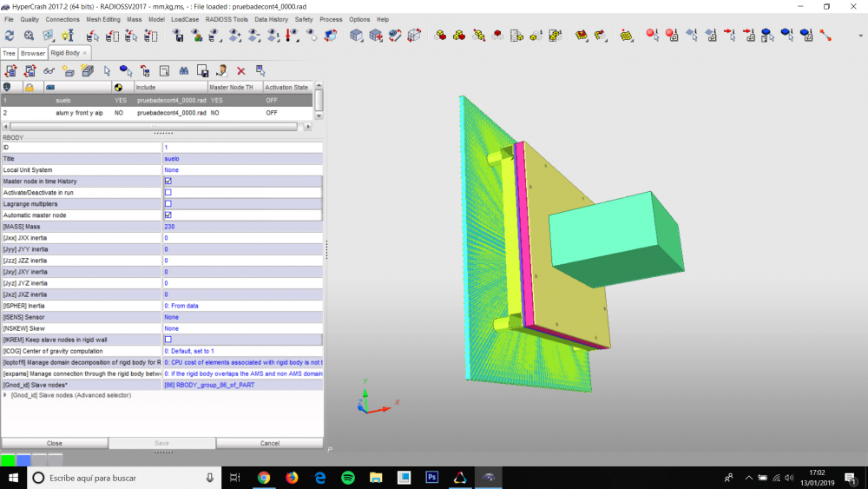Click the single red cube icon

[x=497, y=36]
